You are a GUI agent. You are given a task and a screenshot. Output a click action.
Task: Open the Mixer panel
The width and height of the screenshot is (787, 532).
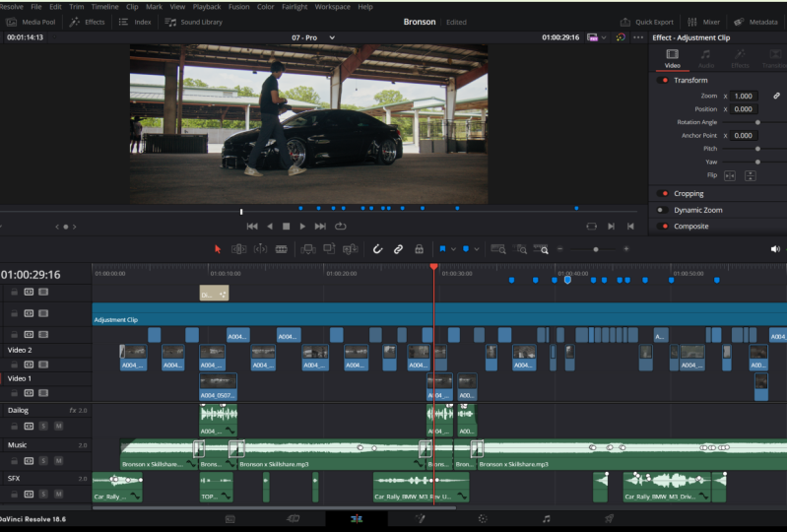point(703,22)
